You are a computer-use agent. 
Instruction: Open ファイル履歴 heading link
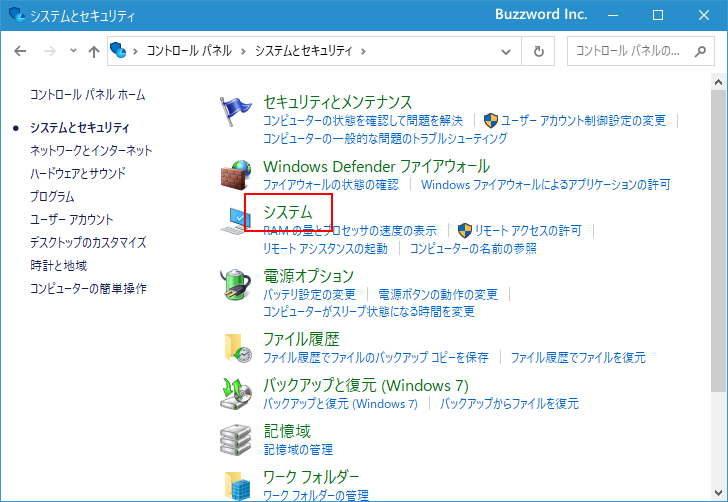point(301,339)
